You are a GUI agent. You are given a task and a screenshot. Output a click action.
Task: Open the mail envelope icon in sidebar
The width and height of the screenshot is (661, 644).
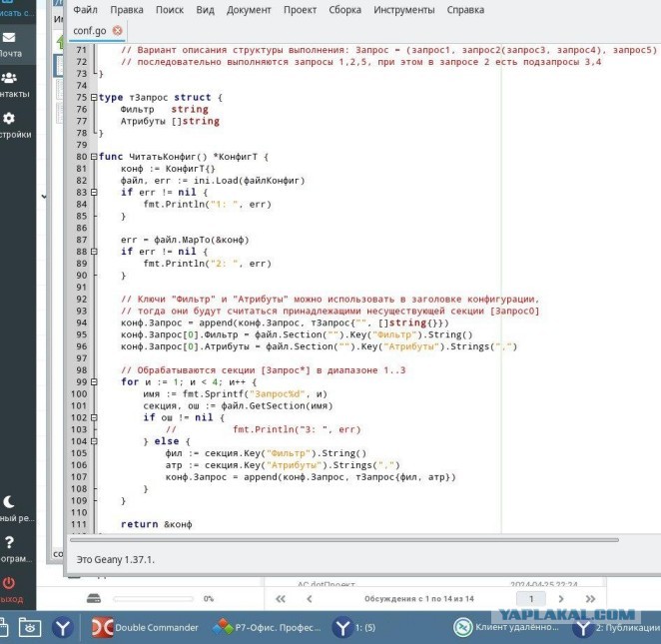point(8,38)
